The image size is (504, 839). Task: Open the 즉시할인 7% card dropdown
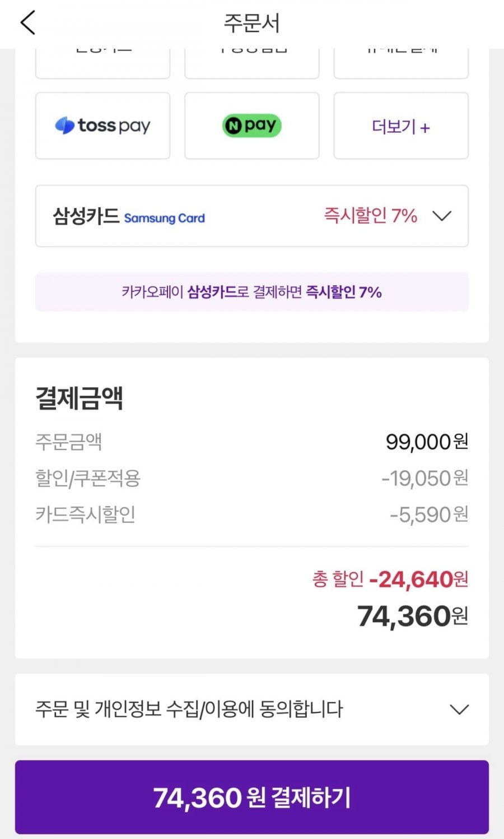371,216
